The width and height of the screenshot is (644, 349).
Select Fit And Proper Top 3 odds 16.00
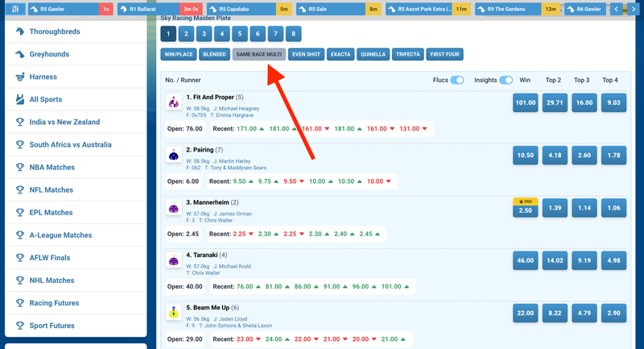(x=584, y=103)
